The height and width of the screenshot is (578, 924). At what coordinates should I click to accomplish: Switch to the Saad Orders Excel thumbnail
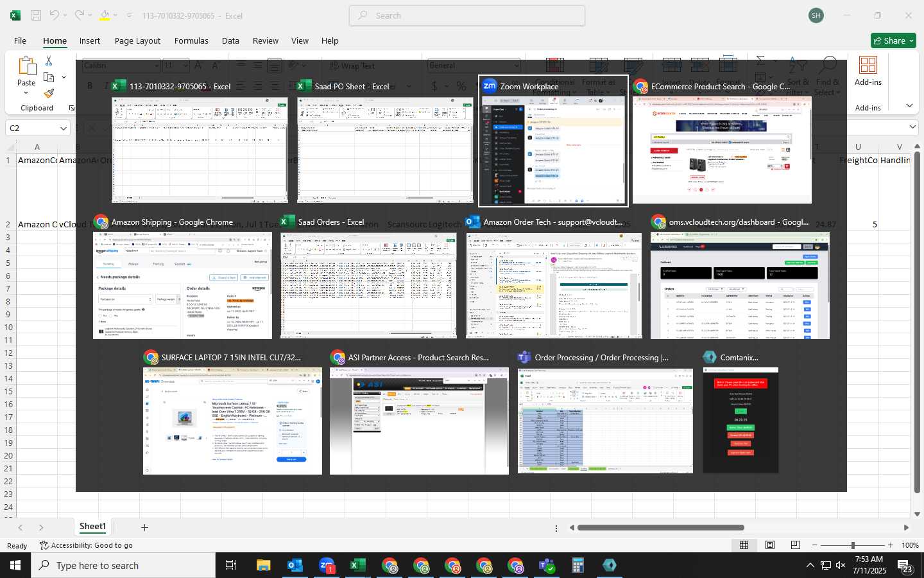pyautogui.click(x=368, y=285)
